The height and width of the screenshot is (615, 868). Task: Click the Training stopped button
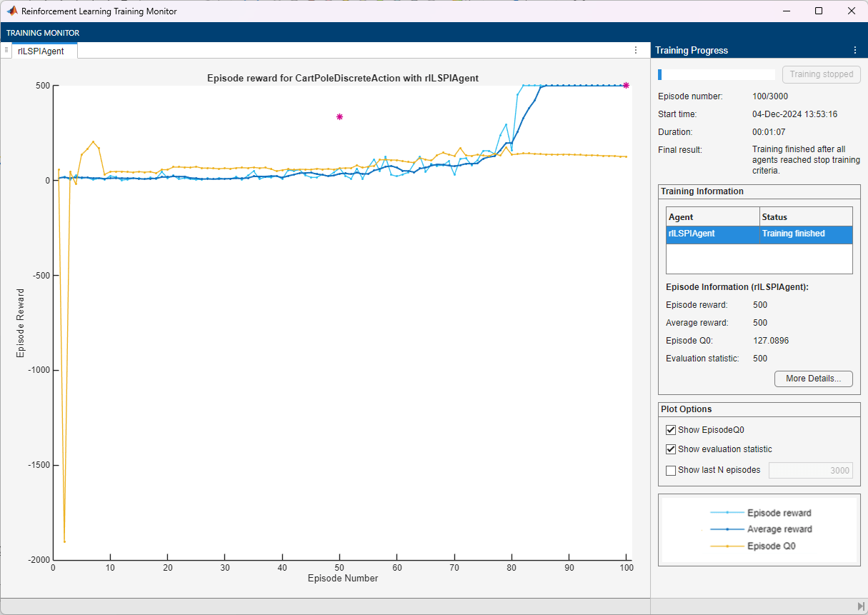click(x=821, y=74)
